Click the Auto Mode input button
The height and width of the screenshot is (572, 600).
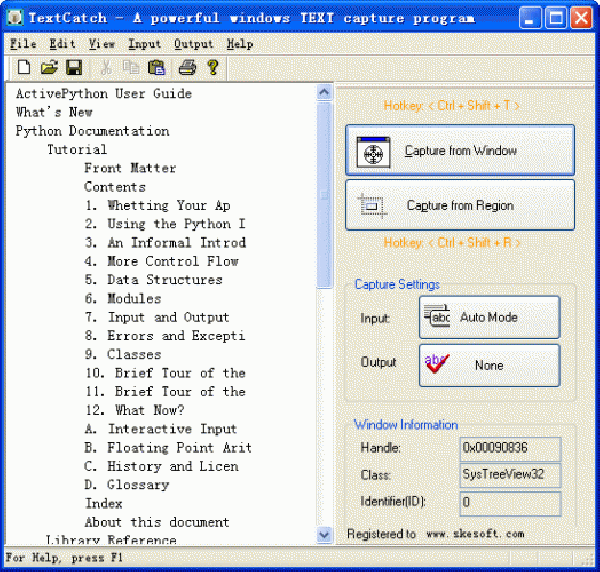point(489,317)
